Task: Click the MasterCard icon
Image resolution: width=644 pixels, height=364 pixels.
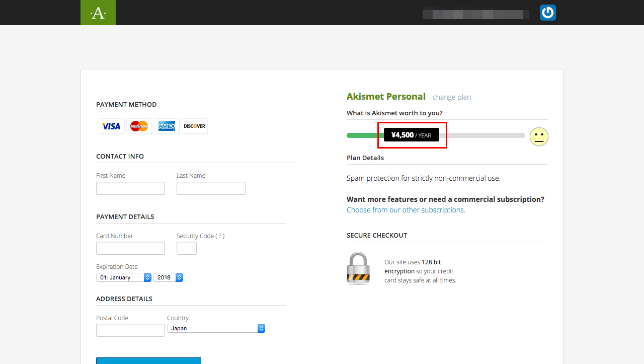Action: tap(139, 126)
